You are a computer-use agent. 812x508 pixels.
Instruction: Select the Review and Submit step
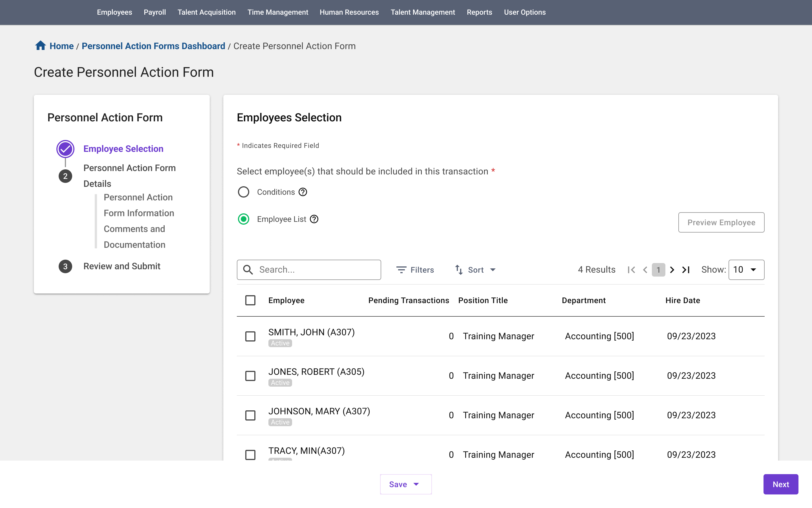coord(122,266)
